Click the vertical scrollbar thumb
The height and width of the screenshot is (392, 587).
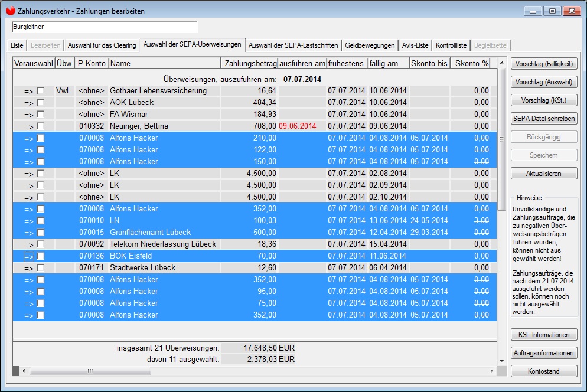tap(501, 139)
